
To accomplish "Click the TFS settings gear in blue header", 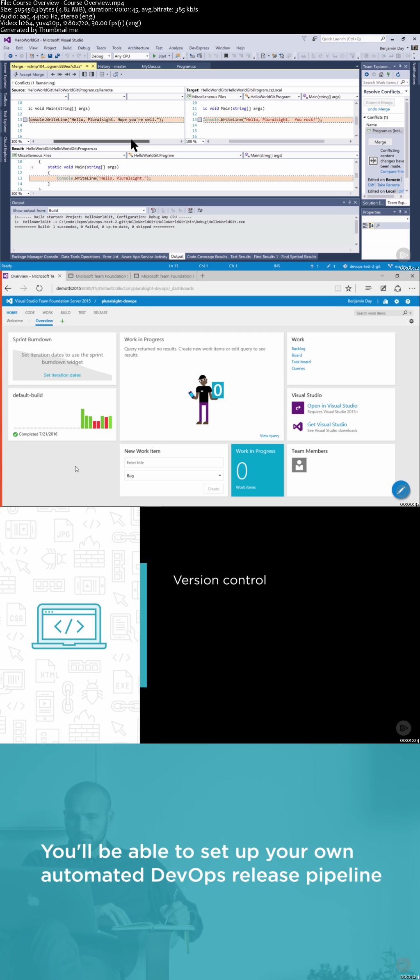I will coord(397,301).
